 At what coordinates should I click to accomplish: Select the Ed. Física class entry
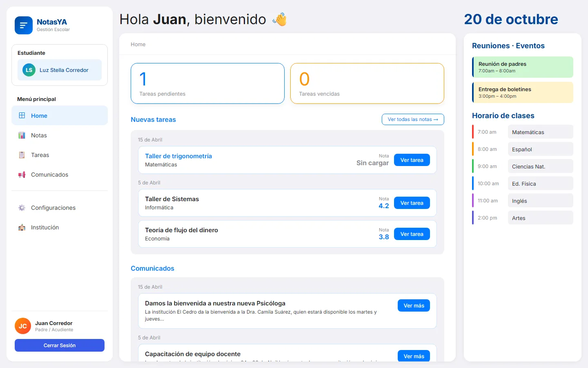coord(541,184)
